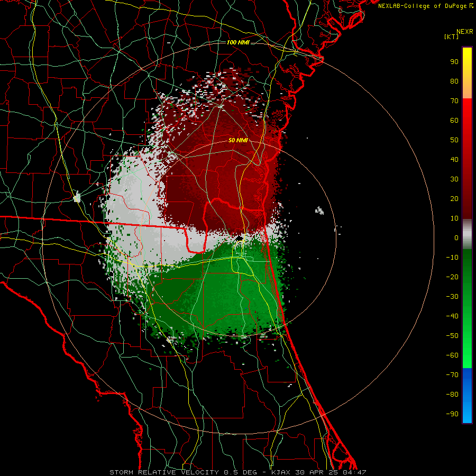This screenshot has width=476, height=476.
Task: Click the Storm Relative Velocity caption at bottom
Action: coord(238,472)
